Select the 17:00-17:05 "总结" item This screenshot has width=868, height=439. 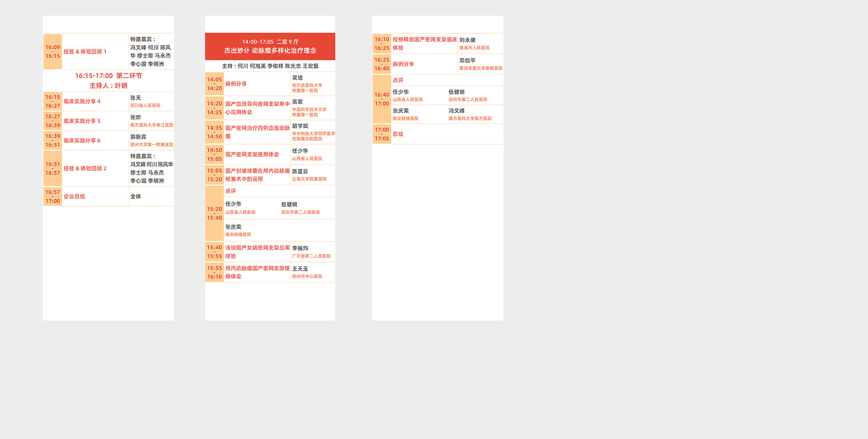398,134
